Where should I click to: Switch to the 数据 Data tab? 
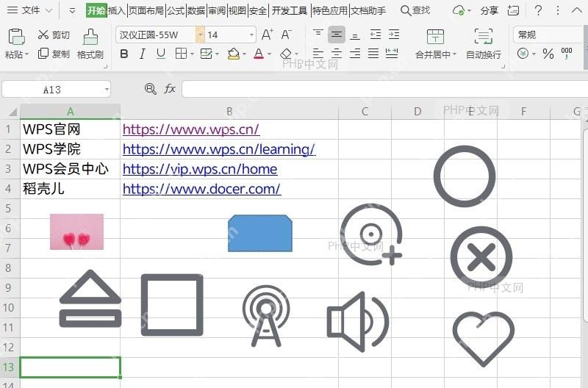click(196, 10)
